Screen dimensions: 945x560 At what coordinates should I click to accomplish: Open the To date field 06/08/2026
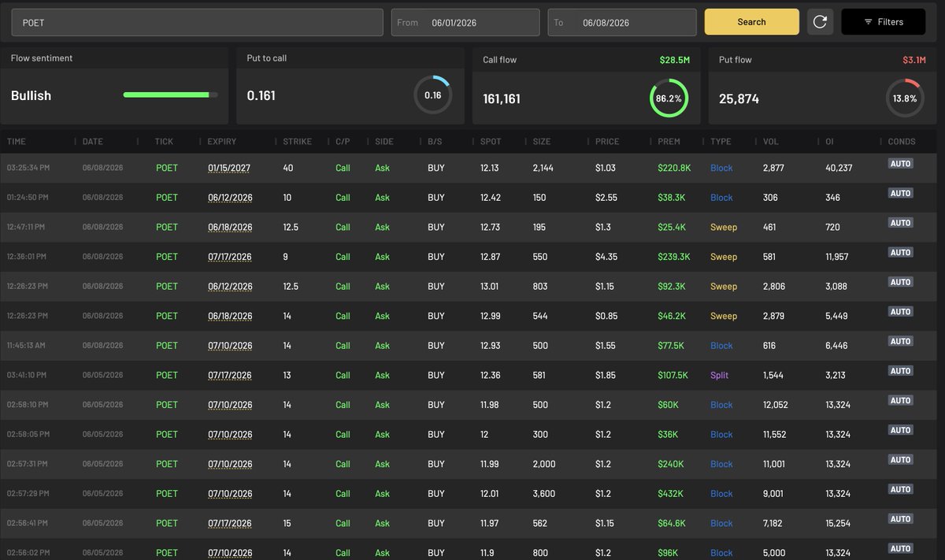click(x=622, y=23)
